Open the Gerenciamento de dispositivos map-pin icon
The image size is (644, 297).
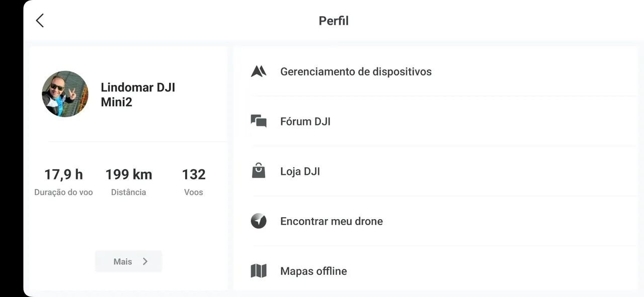(x=258, y=71)
